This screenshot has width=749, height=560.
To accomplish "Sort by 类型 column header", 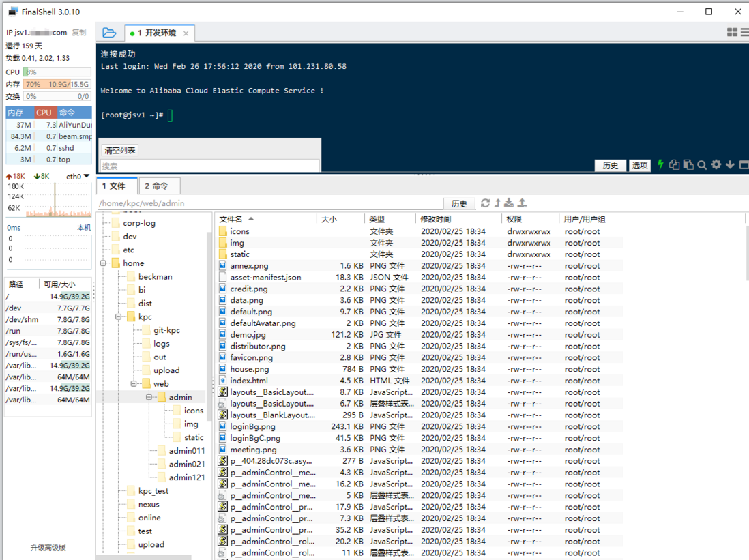I will tap(390, 219).
